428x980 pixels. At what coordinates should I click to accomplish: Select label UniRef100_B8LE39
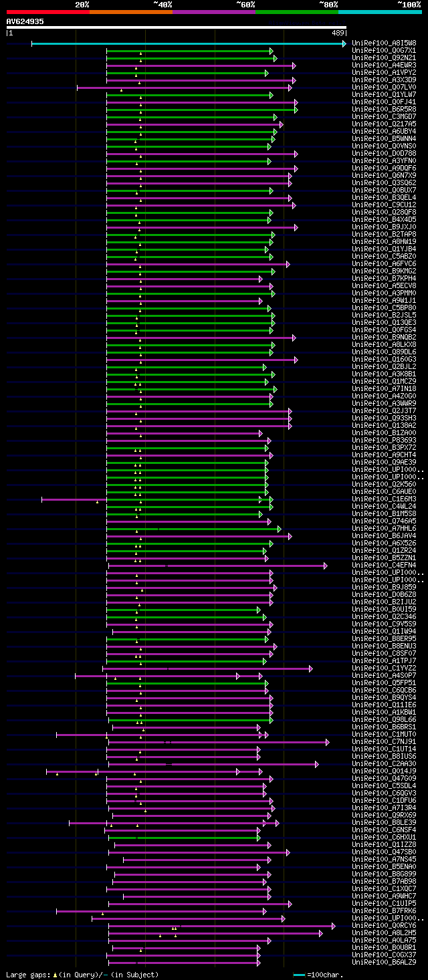coord(384,823)
